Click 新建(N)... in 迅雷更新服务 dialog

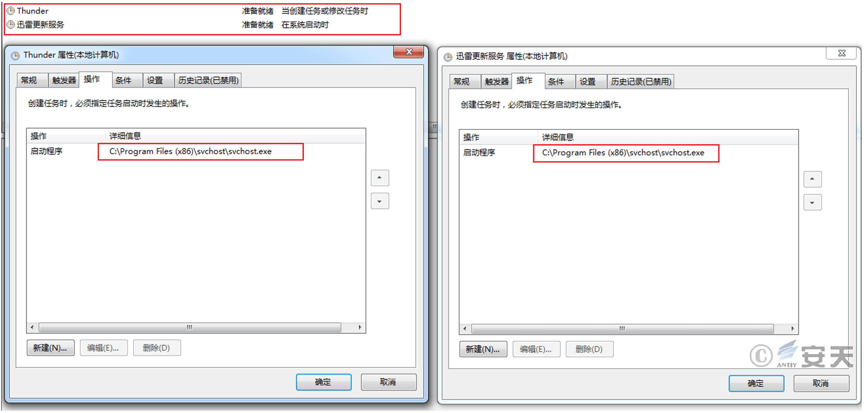483,349
